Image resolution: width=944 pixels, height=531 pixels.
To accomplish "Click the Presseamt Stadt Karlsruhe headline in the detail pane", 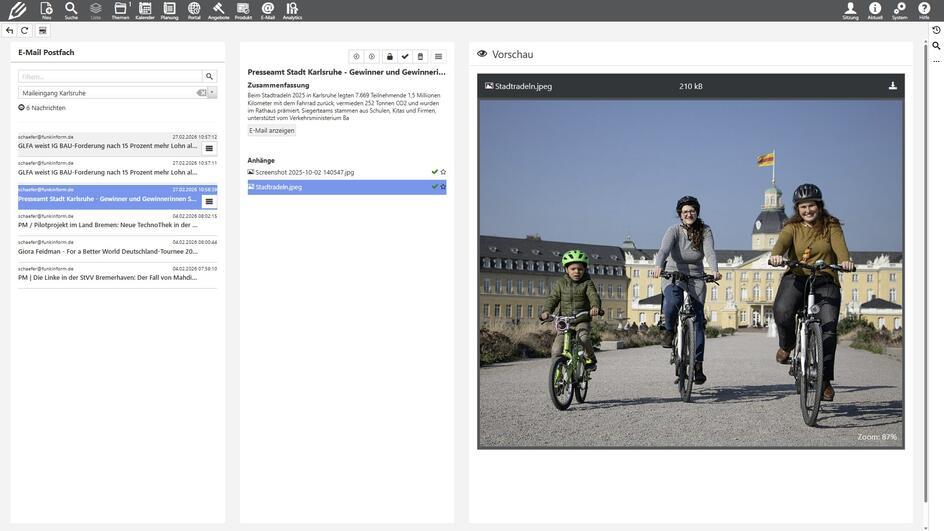I will coord(346,72).
